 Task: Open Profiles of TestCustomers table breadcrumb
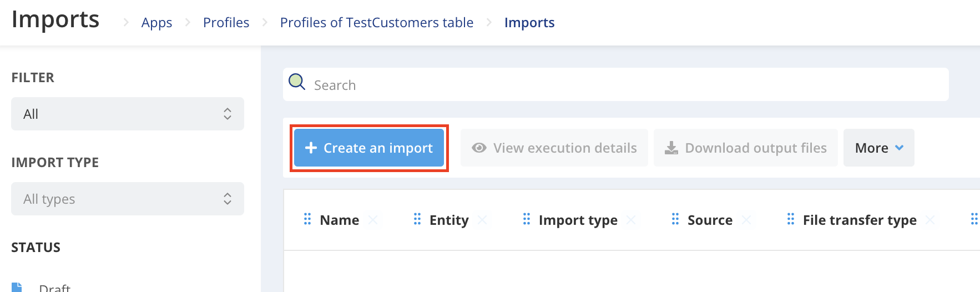(x=377, y=23)
